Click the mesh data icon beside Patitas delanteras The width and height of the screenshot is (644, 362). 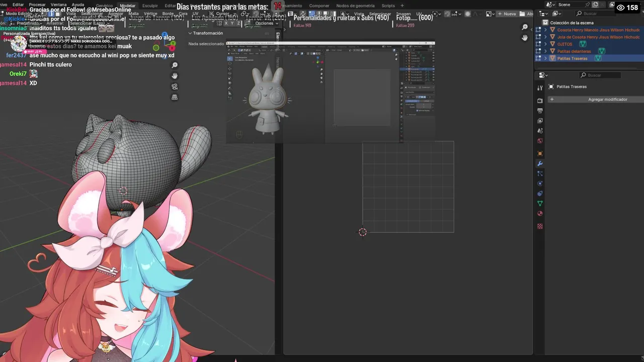point(601,51)
